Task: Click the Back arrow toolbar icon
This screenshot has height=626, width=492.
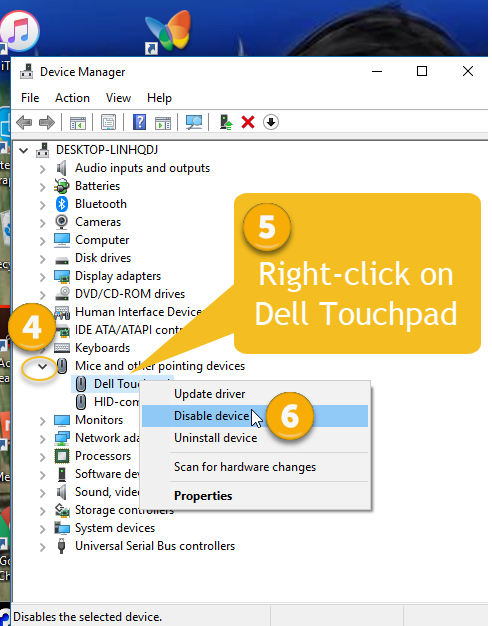Action: tap(24, 123)
